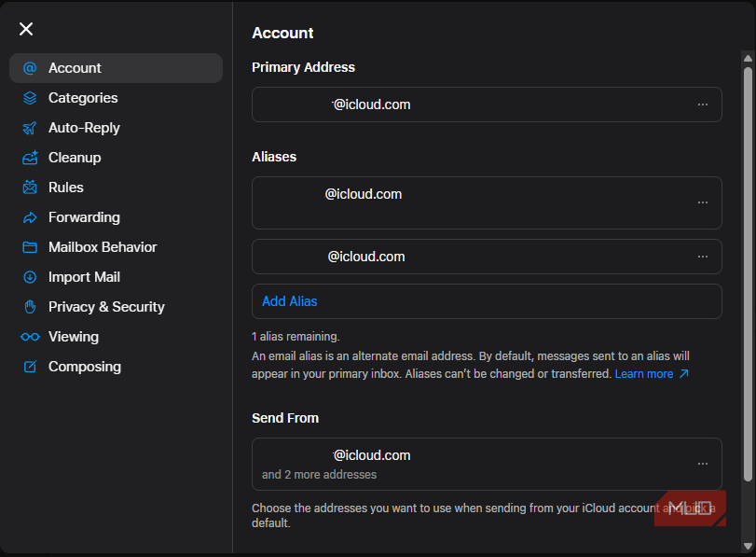Click the Viewing eye icon
Screen dimensions: 756x557
pos(29,336)
